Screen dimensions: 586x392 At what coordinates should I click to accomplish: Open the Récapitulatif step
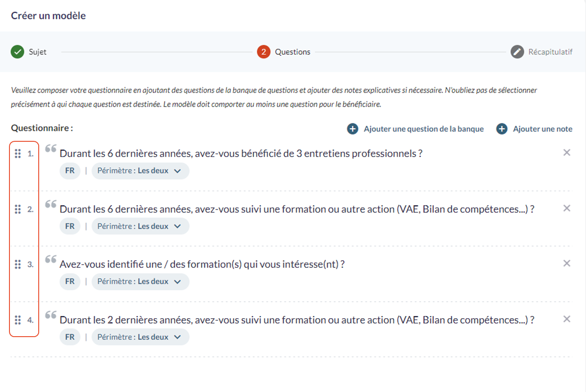(541, 52)
